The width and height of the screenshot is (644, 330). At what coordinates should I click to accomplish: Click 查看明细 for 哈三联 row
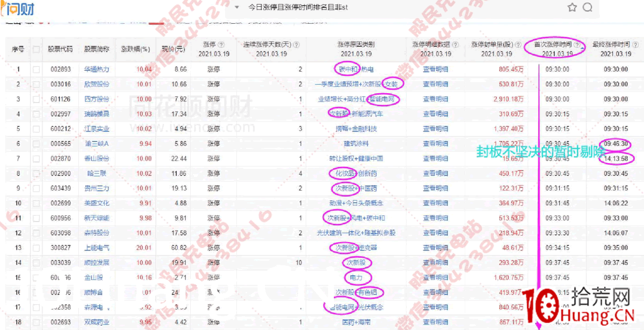[435, 173]
